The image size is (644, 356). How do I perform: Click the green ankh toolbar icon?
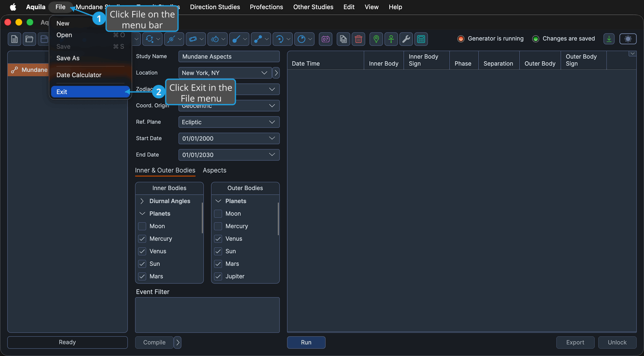click(391, 39)
